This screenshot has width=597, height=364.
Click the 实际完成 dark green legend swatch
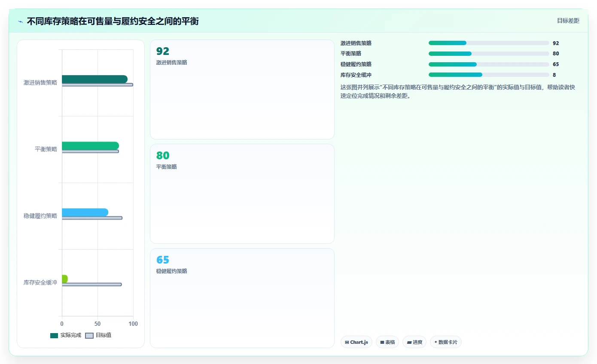[x=54, y=336]
